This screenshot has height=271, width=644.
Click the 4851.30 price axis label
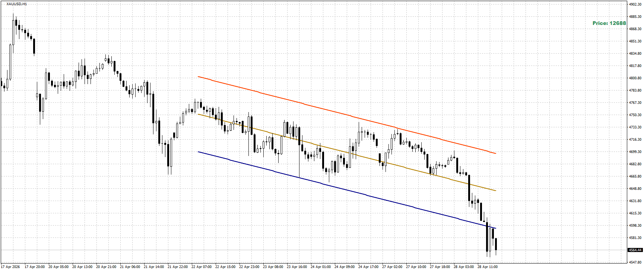pos(635,41)
